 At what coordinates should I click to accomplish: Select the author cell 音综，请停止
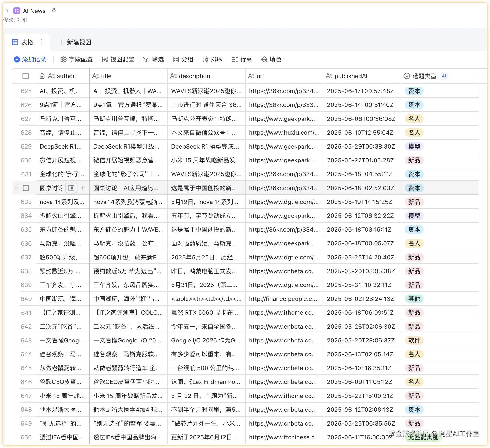(62, 133)
